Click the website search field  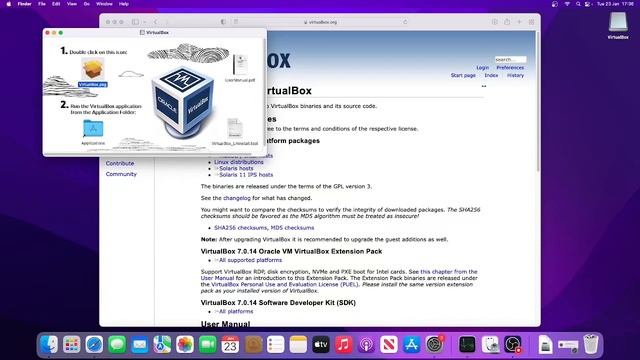click(x=510, y=60)
